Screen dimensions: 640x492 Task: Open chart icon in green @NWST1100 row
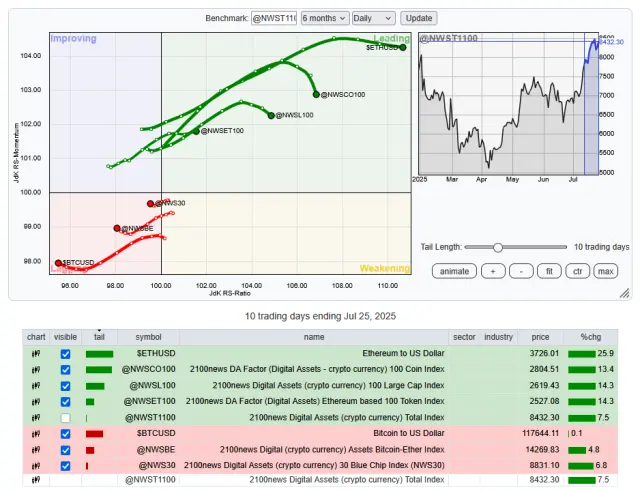pyautogui.click(x=36, y=418)
